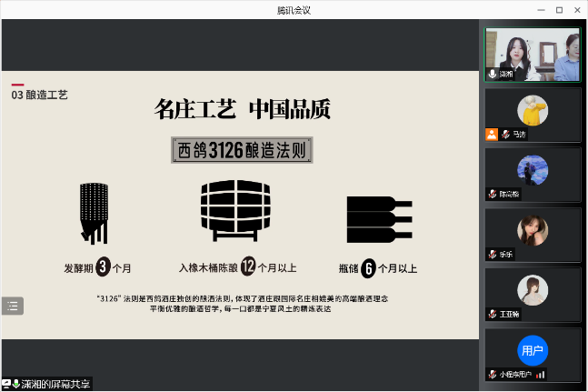Click the active microphone icon on the presenter's video

click(493, 74)
